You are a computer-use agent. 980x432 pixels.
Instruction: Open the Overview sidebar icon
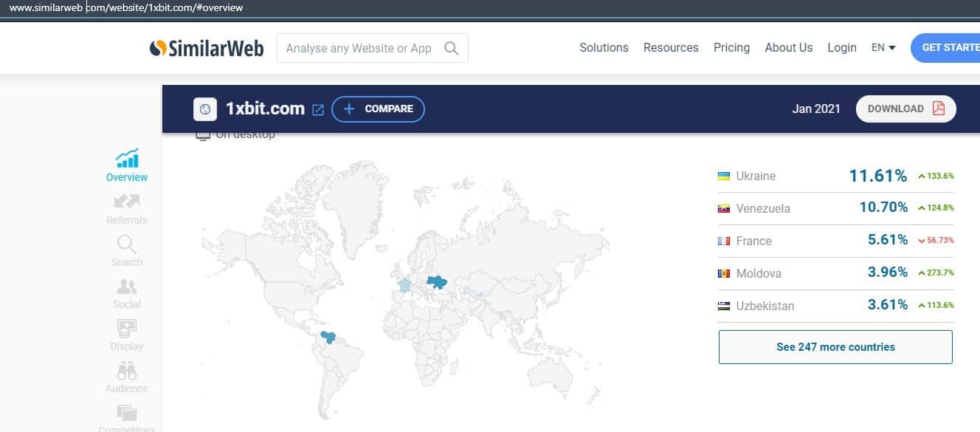(127, 158)
